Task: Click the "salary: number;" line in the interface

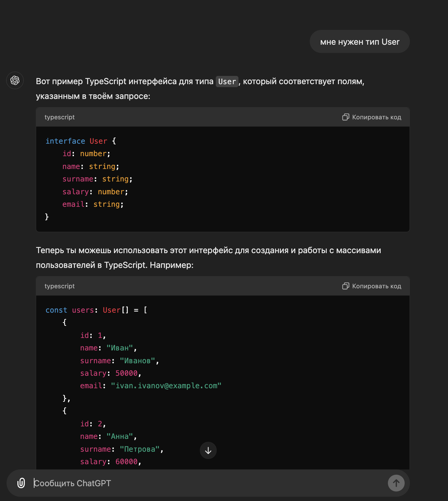Action: [95, 192]
